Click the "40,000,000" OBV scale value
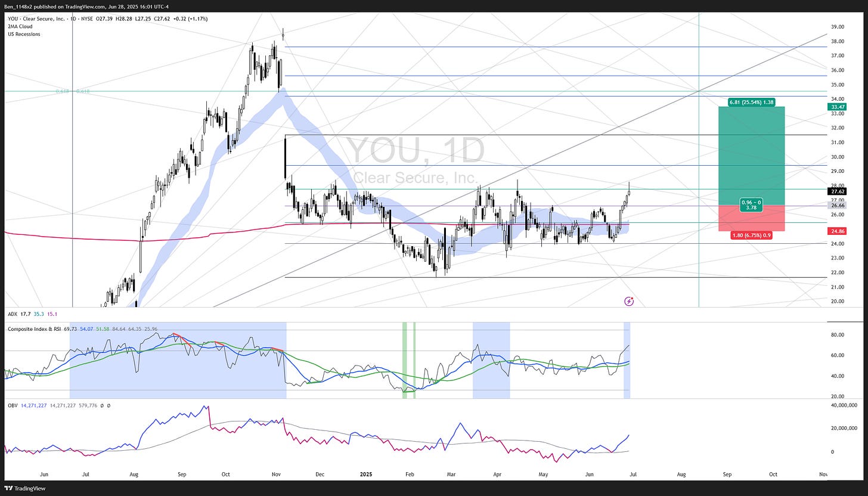 (x=843, y=405)
